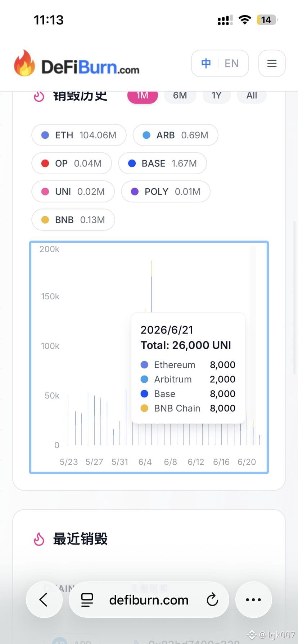Select the 6M time range tab

tap(180, 96)
